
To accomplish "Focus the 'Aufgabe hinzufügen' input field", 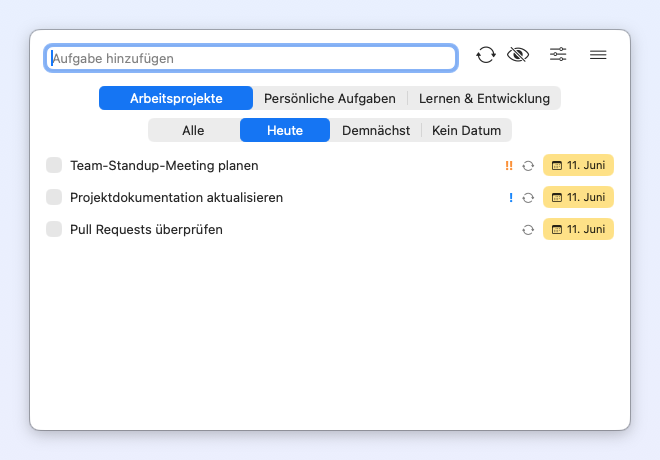I will tap(251, 58).
